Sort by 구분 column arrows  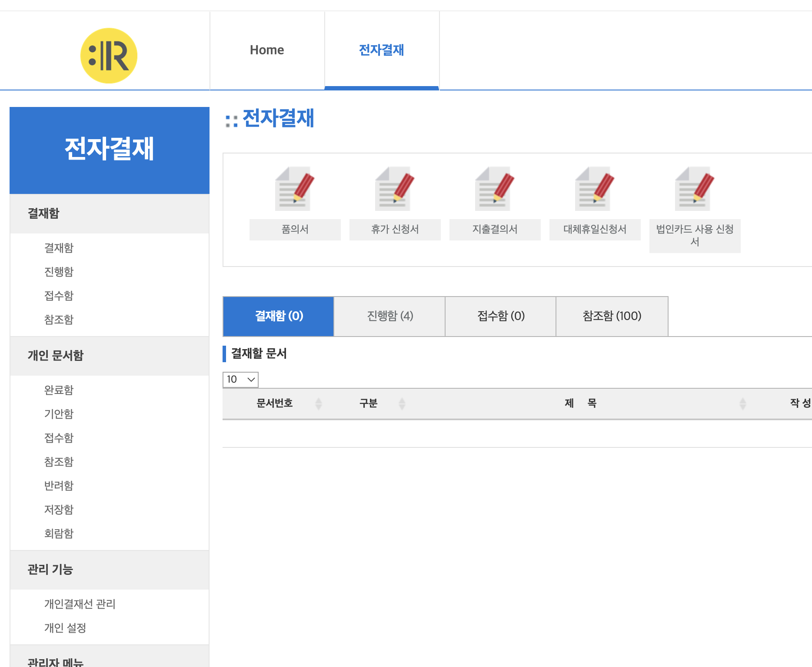coord(402,404)
